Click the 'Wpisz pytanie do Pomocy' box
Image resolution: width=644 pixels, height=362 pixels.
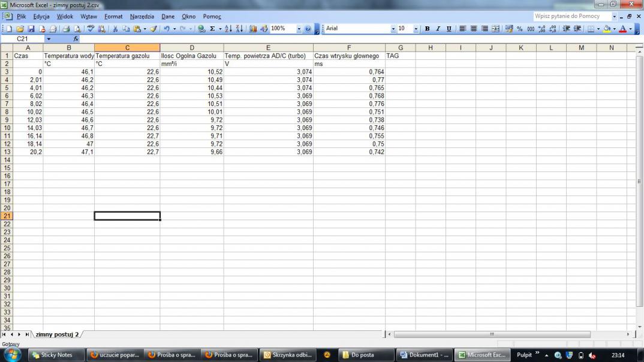tap(572, 16)
